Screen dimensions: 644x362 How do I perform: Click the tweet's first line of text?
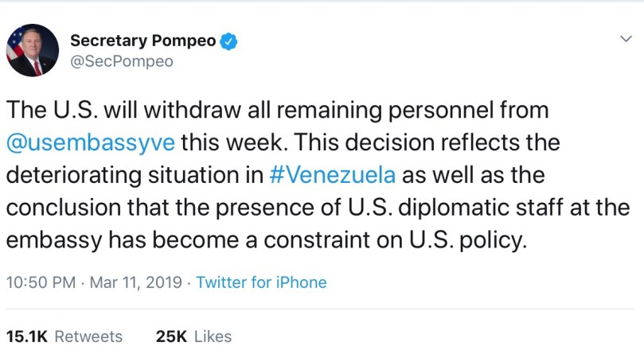click(277, 111)
